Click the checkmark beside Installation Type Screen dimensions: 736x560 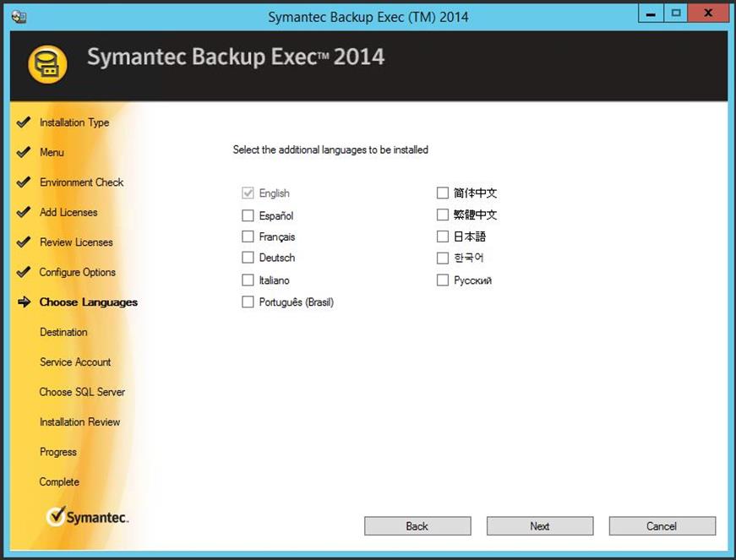(23, 122)
